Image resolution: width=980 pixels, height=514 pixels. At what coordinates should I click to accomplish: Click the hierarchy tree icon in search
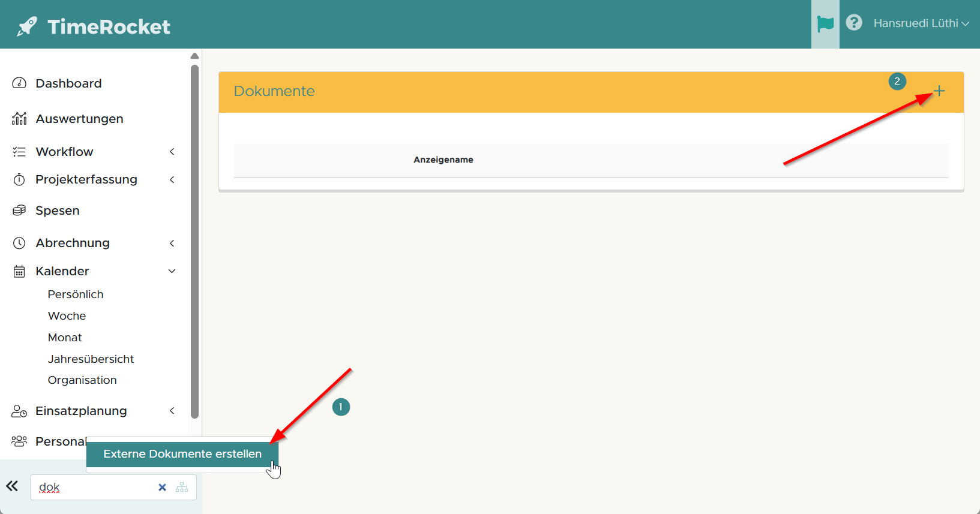click(182, 488)
